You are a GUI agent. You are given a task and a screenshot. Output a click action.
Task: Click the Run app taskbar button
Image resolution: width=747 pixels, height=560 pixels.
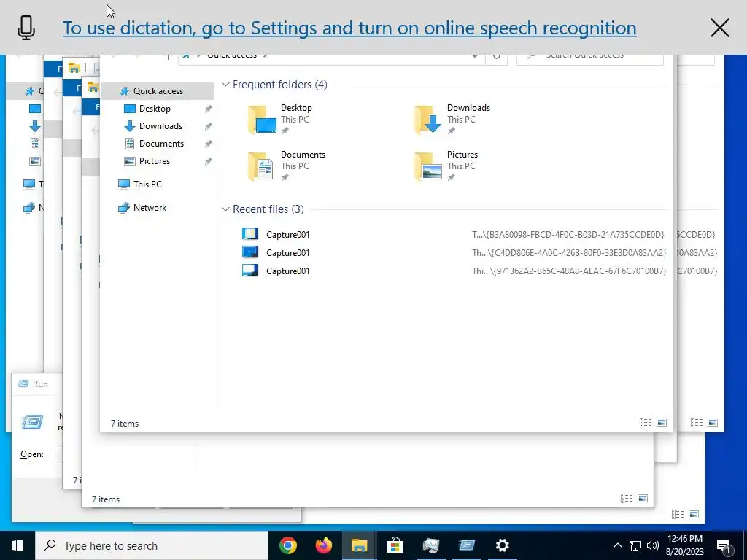(466, 545)
